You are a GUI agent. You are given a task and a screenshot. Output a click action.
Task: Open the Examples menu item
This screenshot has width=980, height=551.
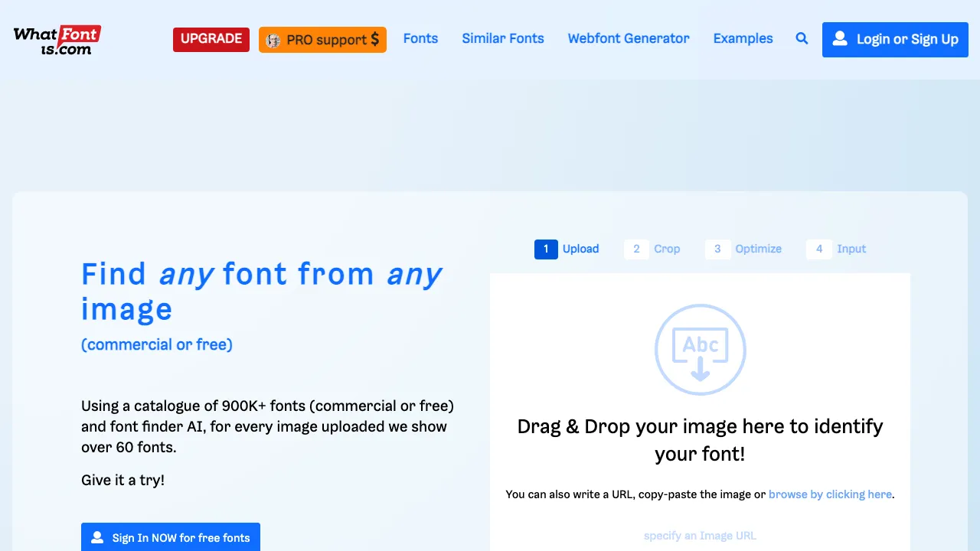pyautogui.click(x=743, y=38)
